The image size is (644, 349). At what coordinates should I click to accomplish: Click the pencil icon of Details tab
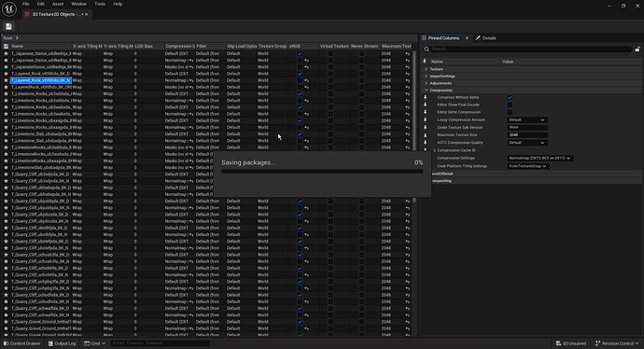click(478, 37)
